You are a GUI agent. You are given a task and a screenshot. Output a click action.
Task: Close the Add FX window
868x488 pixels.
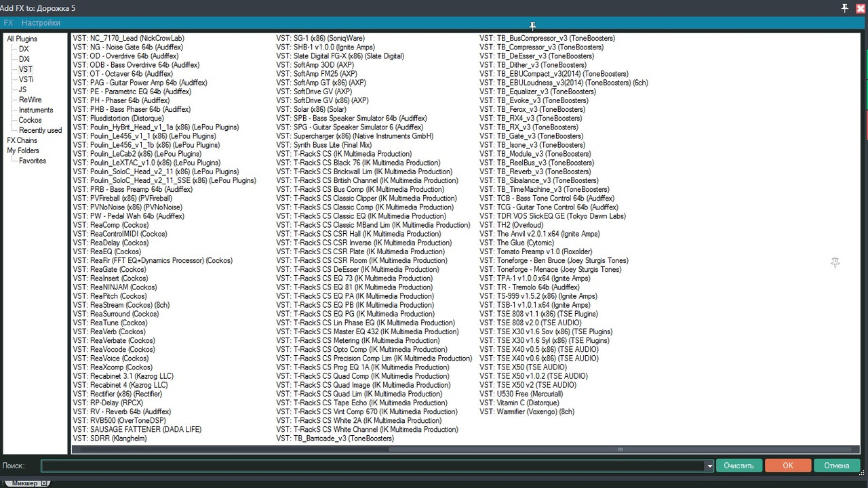click(861, 7)
